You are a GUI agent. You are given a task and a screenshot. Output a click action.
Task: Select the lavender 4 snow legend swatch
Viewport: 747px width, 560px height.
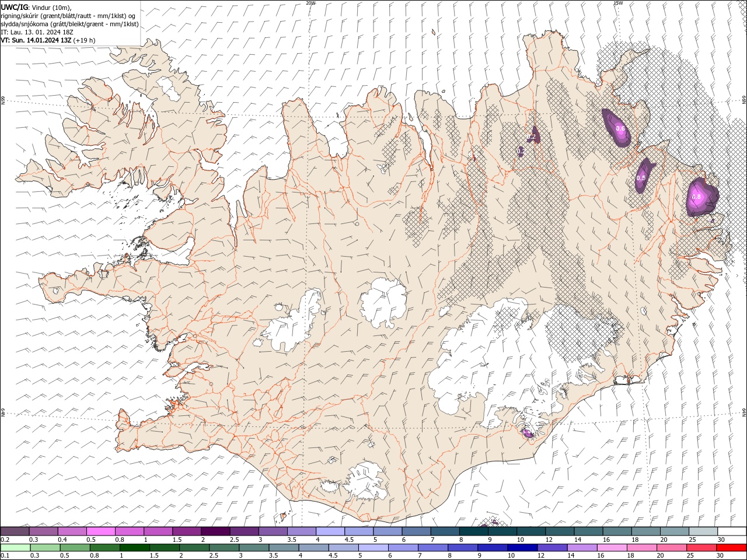pyautogui.click(x=330, y=531)
